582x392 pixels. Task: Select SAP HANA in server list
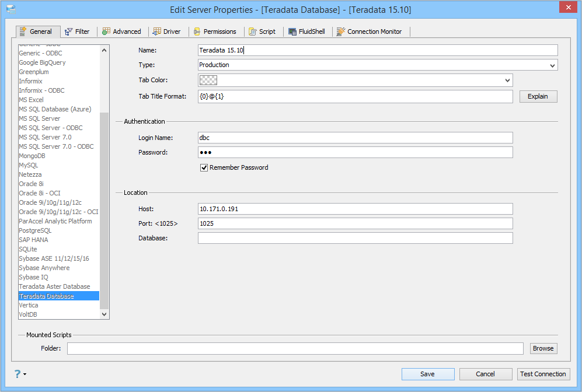tap(59, 240)
